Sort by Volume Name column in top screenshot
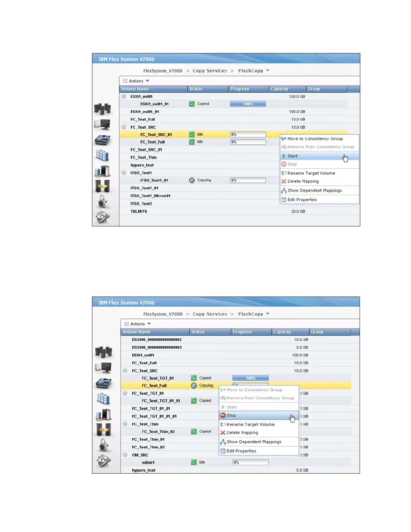This screenshot has width=411, height=532. coord(154,89)
